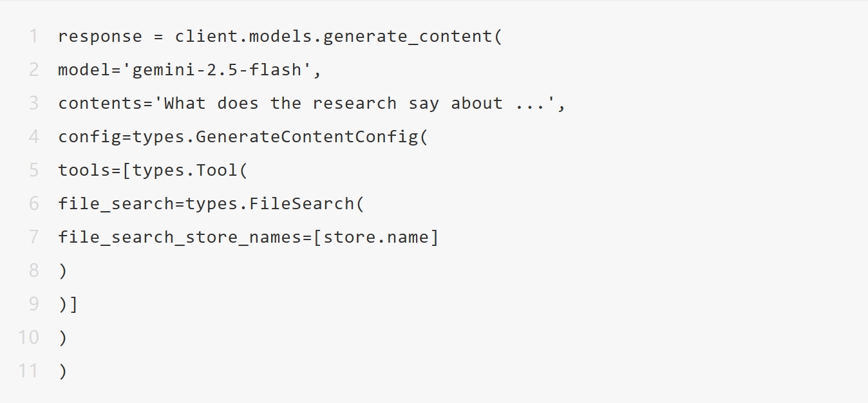
Task: Click line number 8 in gutter
Action: click(33, 270)
